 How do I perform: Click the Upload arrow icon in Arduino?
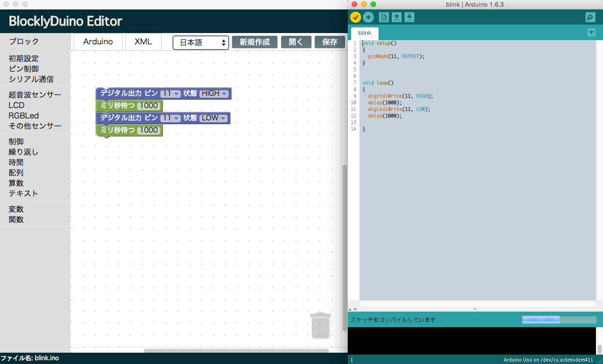[368, 17]
